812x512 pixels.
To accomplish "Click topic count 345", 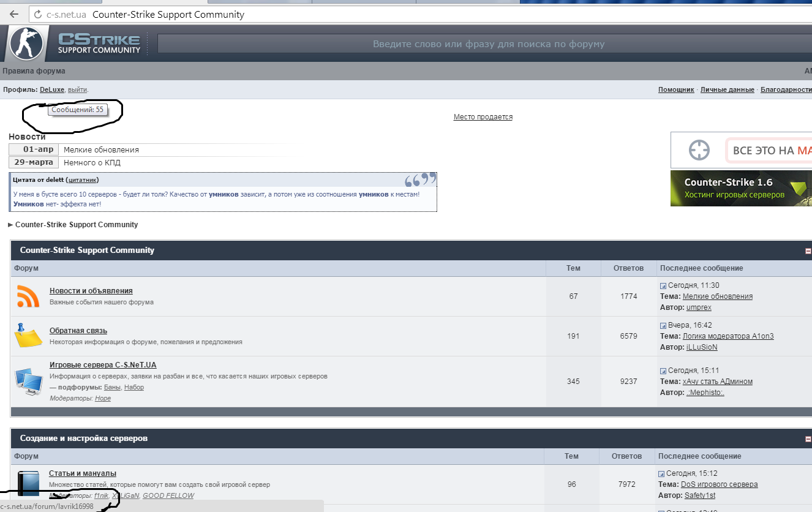I will (573, 382).
